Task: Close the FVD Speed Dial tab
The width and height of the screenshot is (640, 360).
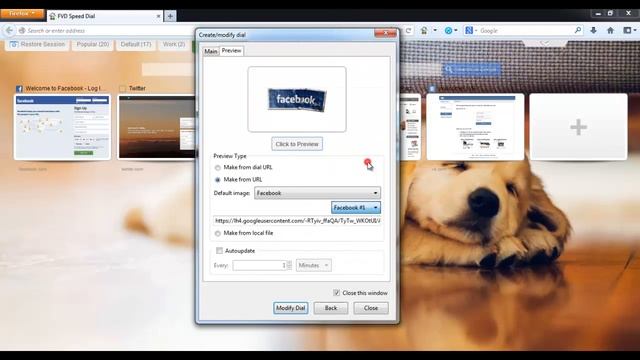Action: point(158,16)
